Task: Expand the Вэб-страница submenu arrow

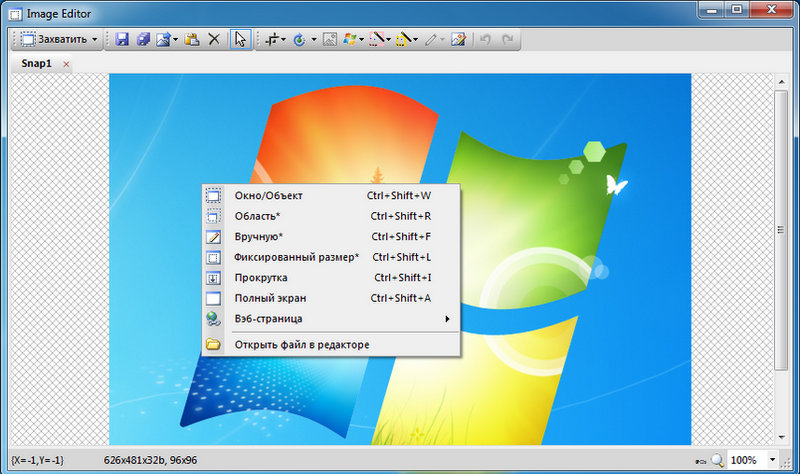Action: pyautogui.click(x=447, y=319)
